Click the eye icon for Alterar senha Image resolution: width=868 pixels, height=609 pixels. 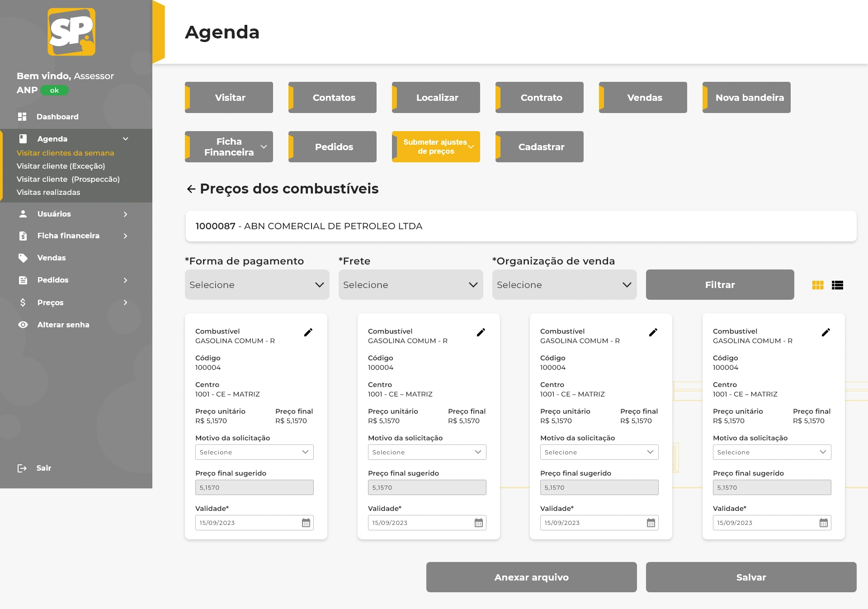tap(23, 325)
